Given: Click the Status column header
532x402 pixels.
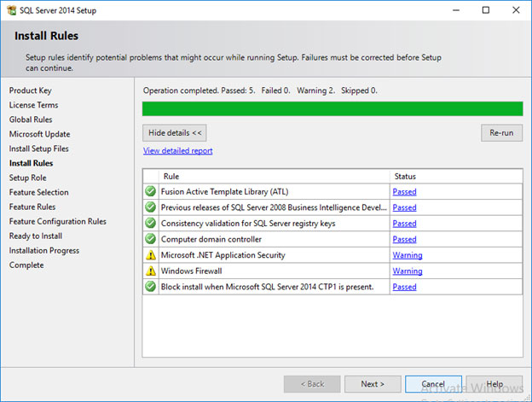Looking at the screenshot, I should [456, 176].
